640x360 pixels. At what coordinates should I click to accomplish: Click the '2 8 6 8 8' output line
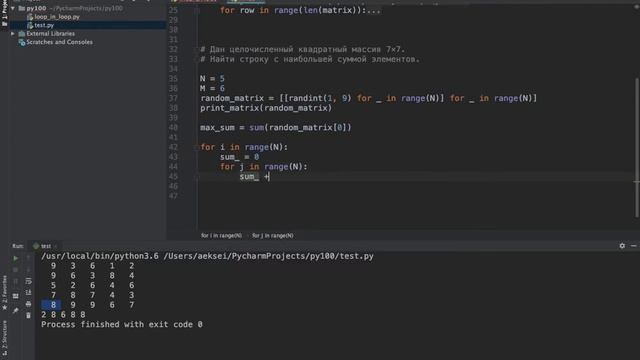[x=63, y=315]
